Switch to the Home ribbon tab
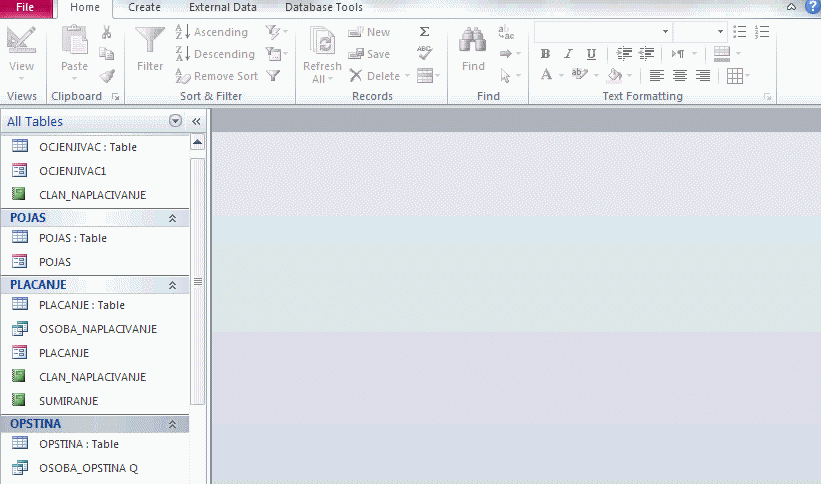 click(85, 8)
